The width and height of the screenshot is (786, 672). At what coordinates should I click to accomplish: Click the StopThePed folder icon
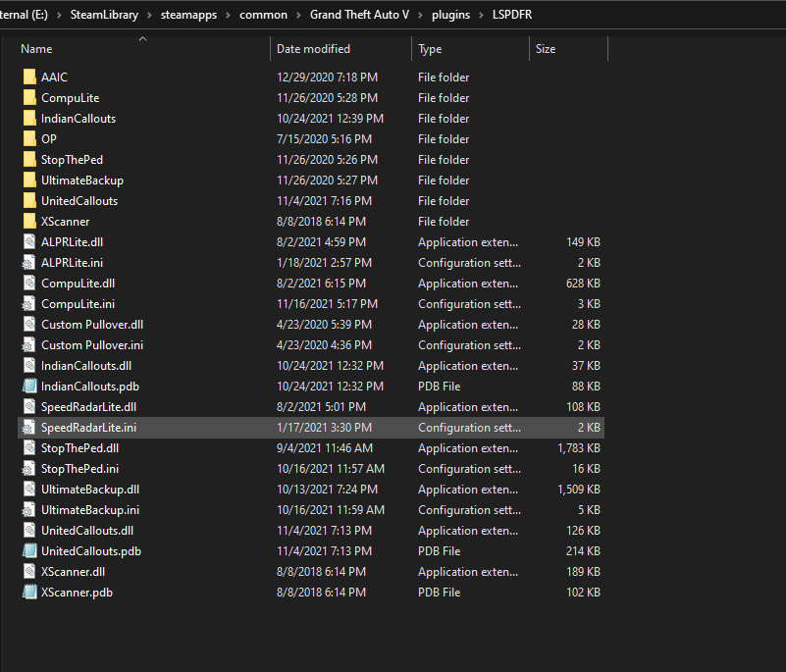coord(29,159)
